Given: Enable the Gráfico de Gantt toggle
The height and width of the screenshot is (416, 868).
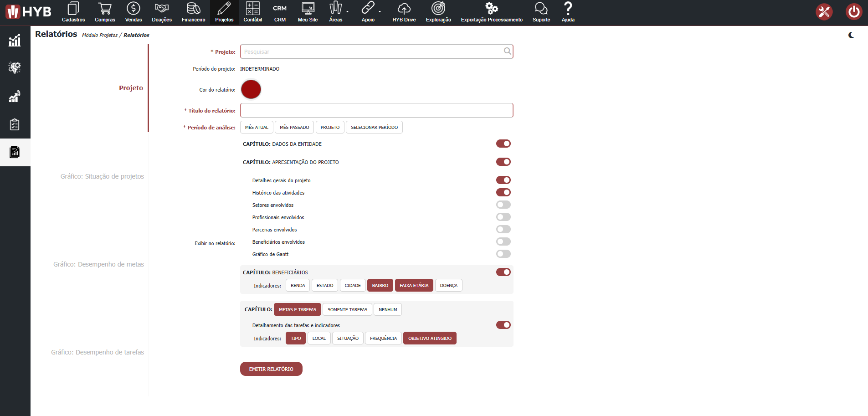Looking at the screenshot, I should point(503,254).
